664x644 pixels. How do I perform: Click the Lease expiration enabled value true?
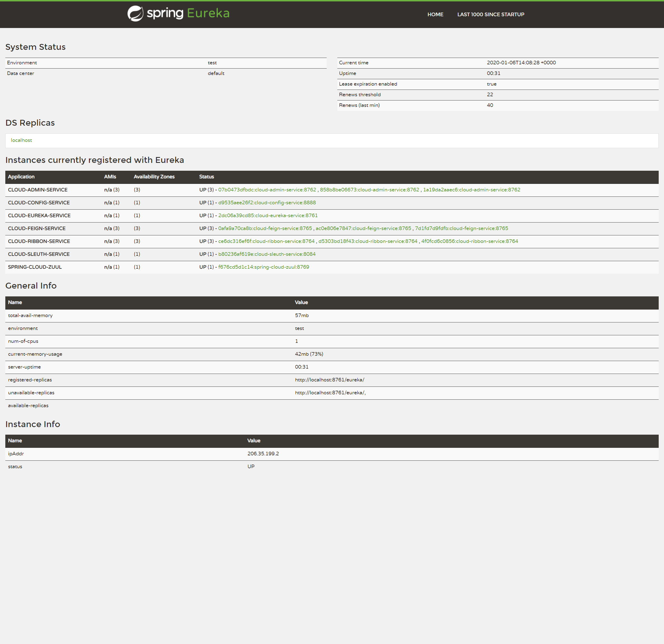(x=491, y=84)
